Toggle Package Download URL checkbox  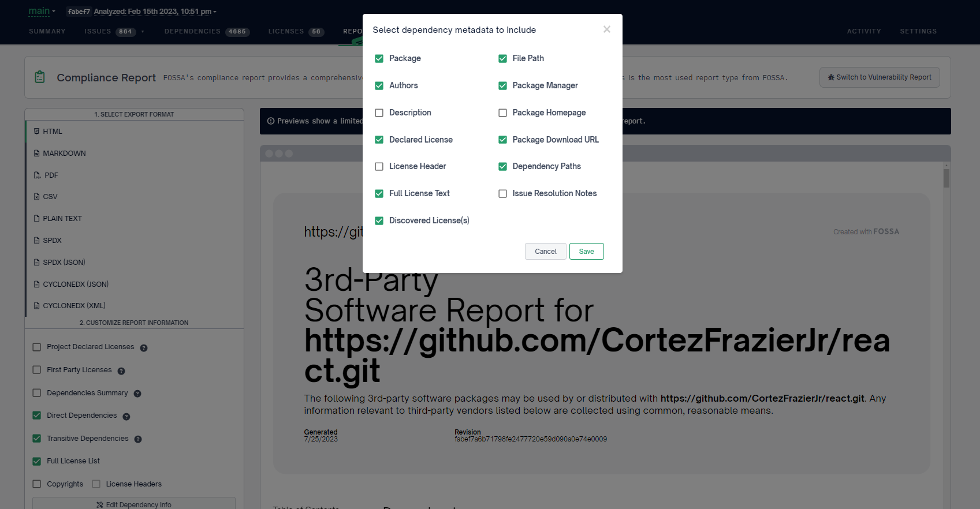(x=502, y=140)
